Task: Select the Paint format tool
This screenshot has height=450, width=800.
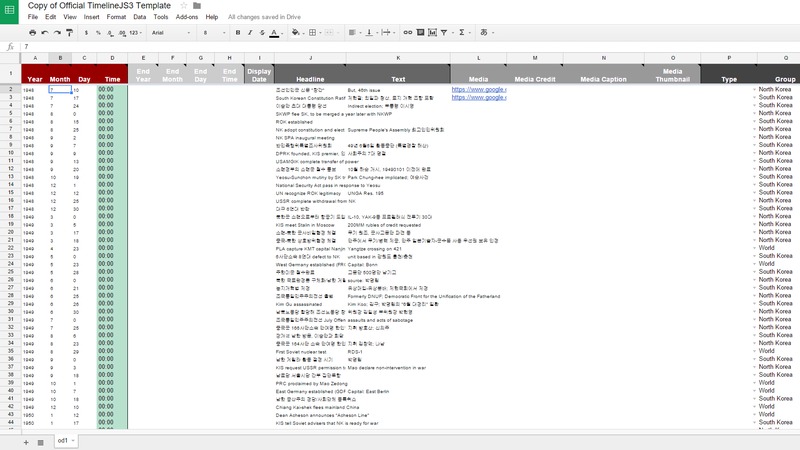Action: point(69,33)
